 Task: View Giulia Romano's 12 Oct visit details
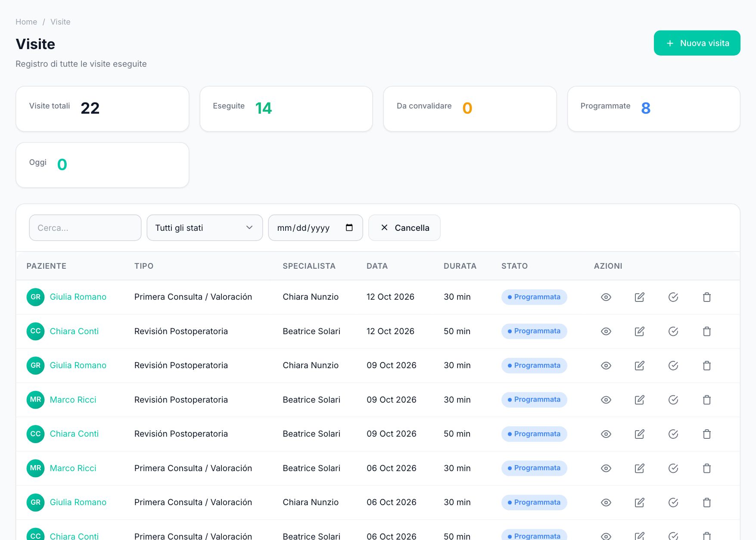coord(606,297)
